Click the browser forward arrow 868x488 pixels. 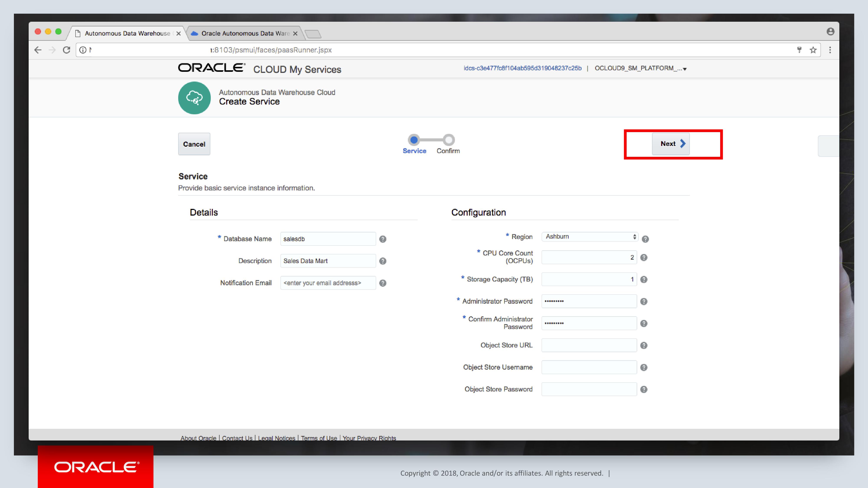pos(52,50)
